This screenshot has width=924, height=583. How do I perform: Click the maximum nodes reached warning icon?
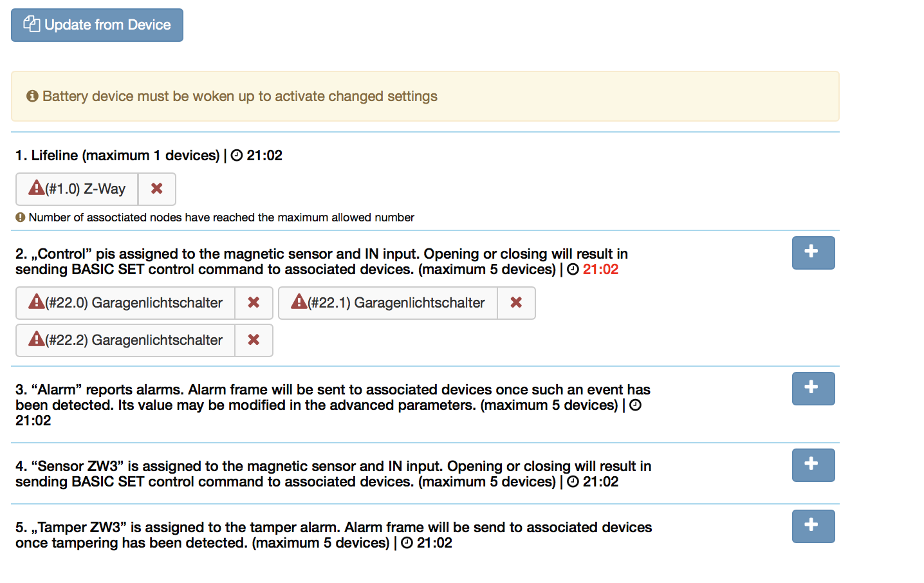click(x=21, y=217)
